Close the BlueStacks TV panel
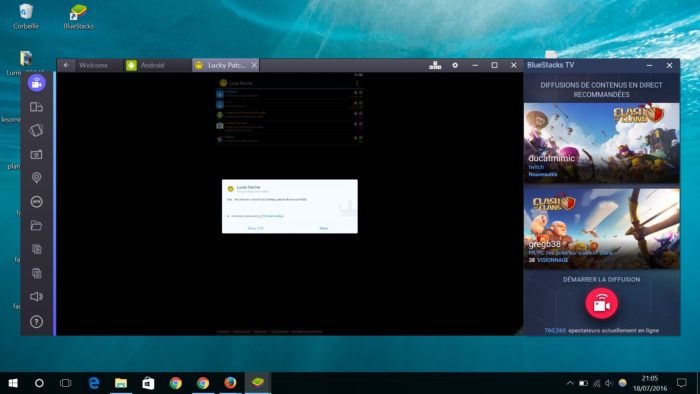This screenshot has width=700, height=394. 669,65
